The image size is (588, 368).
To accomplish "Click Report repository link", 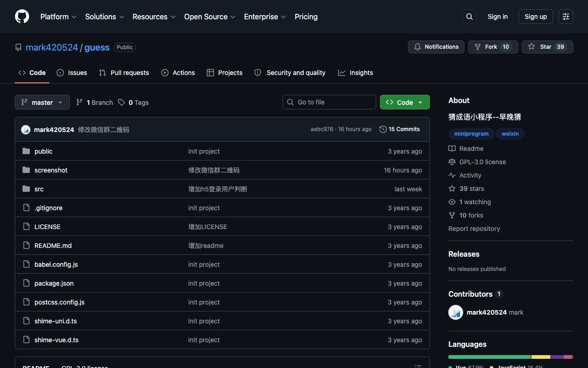I will (x=474, y=229).
